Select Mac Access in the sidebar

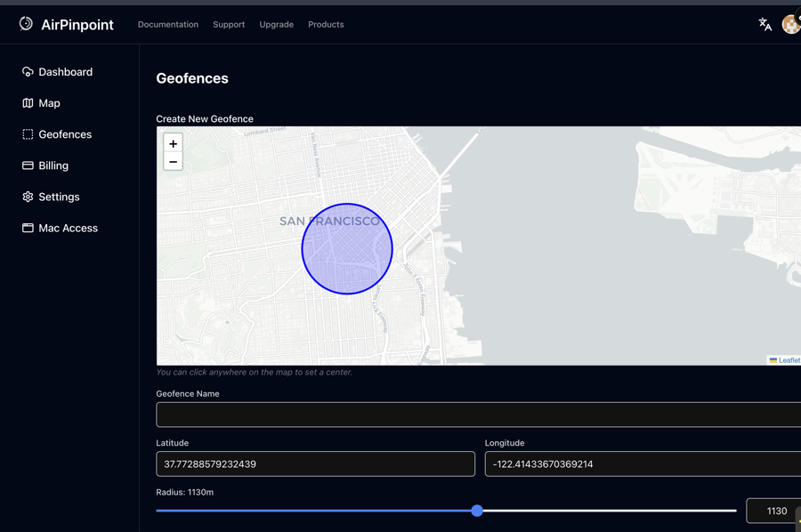(x=68, y=228)
